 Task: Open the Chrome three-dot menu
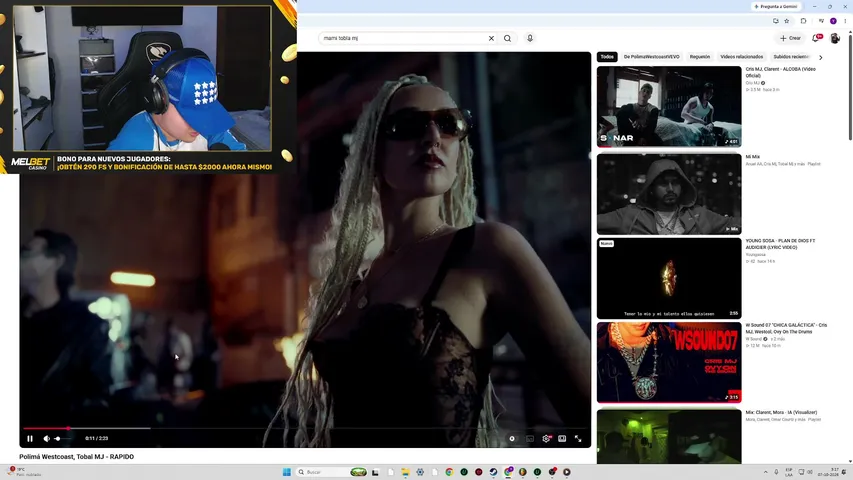tap(845, 21)
